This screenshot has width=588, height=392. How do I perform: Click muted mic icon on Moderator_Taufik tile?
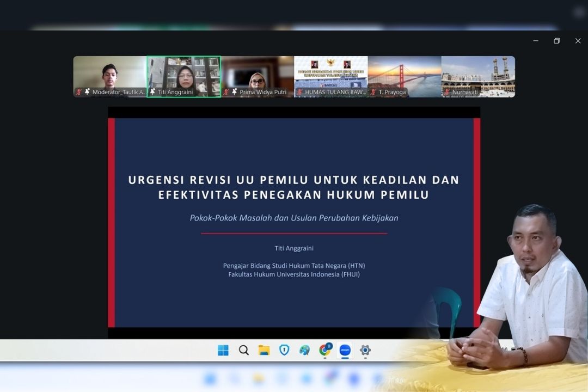pyautogui.click(x=79, y=92)
